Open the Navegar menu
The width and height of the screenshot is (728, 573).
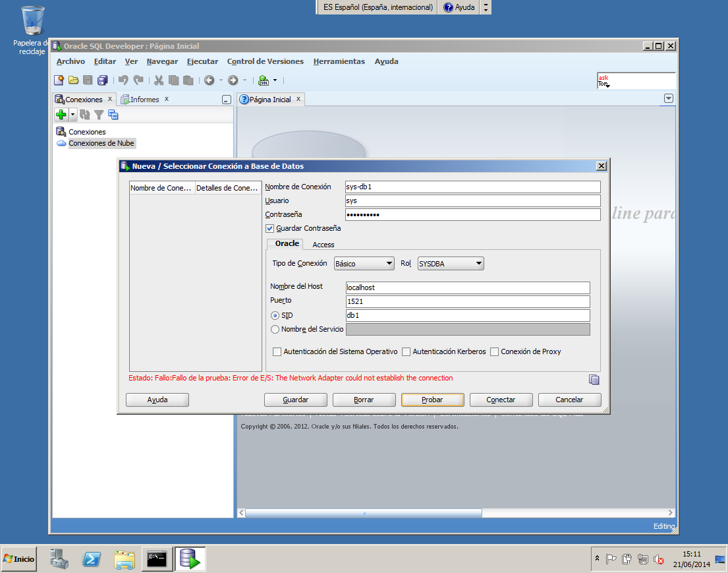point(162,61)
